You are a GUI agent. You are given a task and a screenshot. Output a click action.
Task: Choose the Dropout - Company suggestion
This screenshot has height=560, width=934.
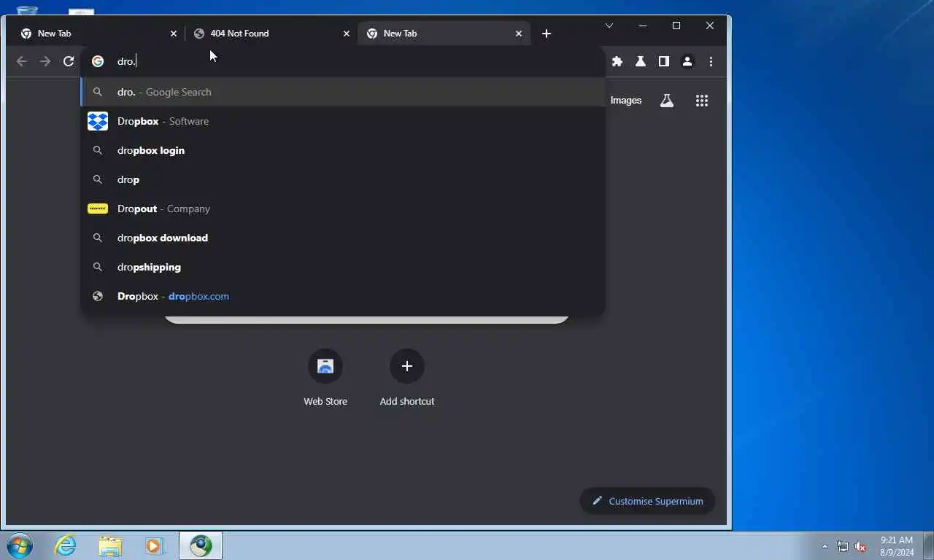pyautogui.click(x=343, y=209)
